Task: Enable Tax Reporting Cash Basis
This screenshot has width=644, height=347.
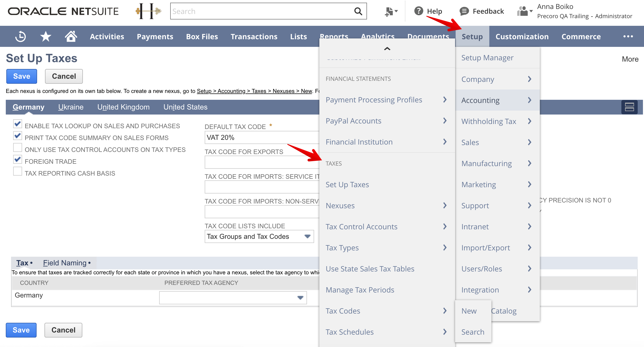Action: 17,171
